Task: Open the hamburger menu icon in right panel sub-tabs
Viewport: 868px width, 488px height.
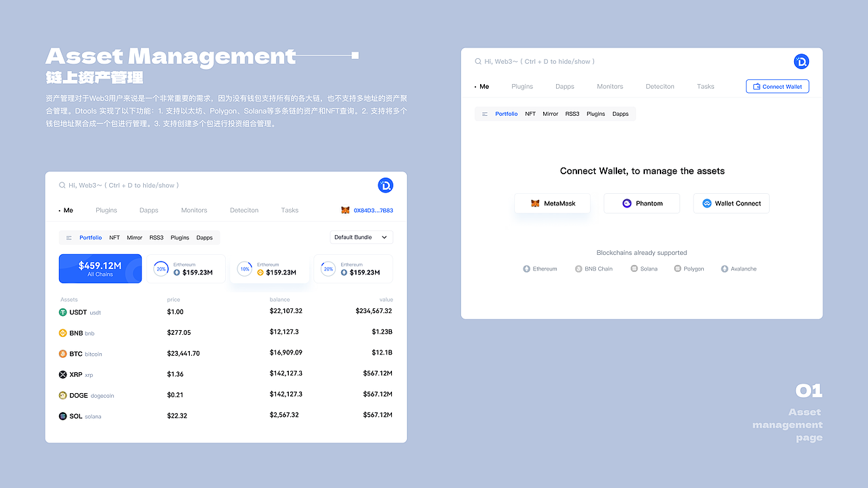Action: pyautogui.click(x=485, y=114)
